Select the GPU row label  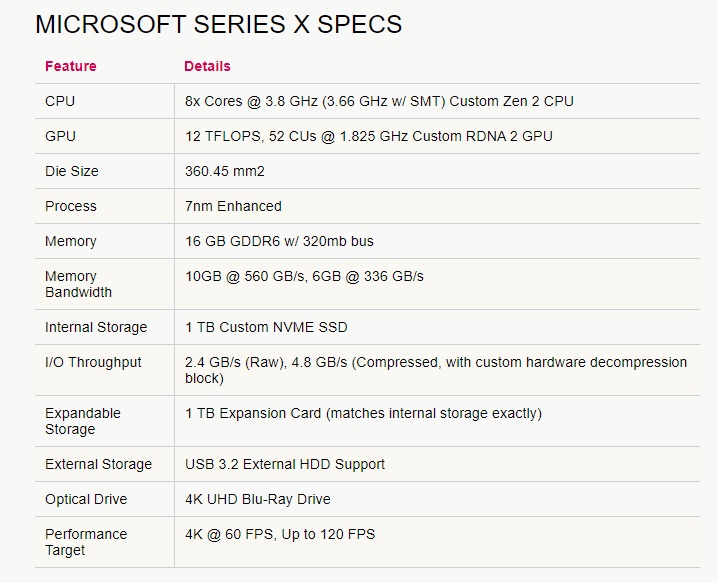point(60,136)
